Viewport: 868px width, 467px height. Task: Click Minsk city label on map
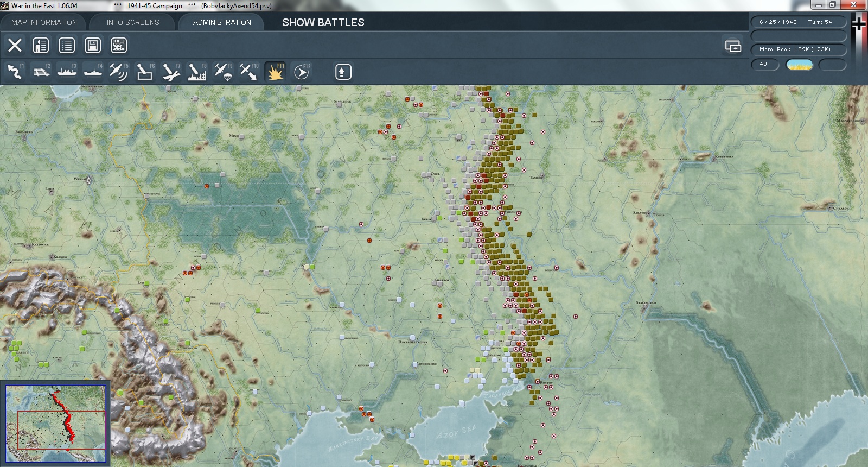234,136
